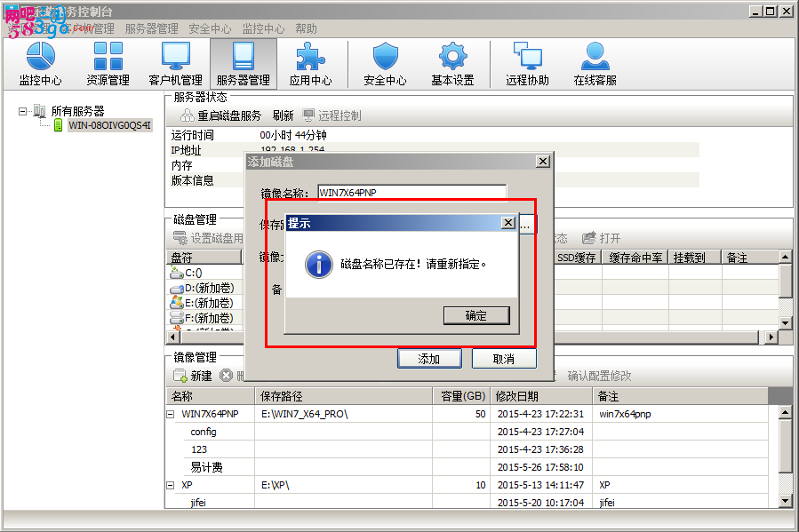Click the 安全中心 shield icon

click(385, 64)
